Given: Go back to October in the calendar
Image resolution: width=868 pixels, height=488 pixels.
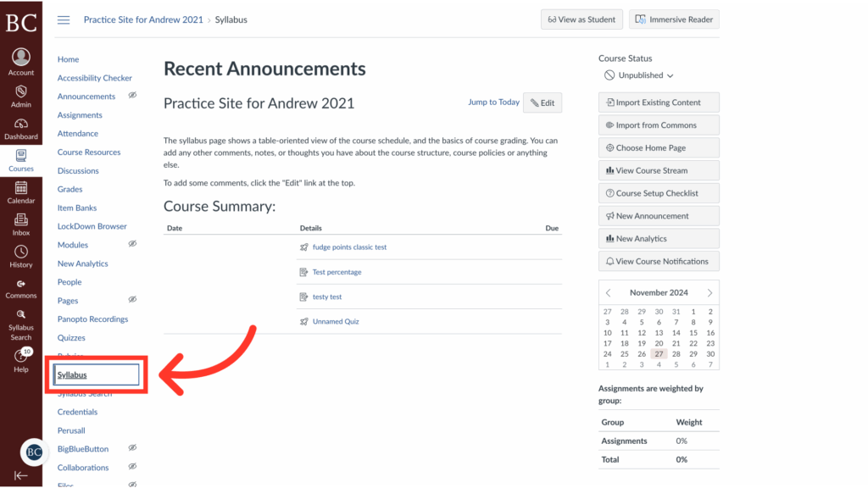Looking at the screenshot, I should point(608,292).
